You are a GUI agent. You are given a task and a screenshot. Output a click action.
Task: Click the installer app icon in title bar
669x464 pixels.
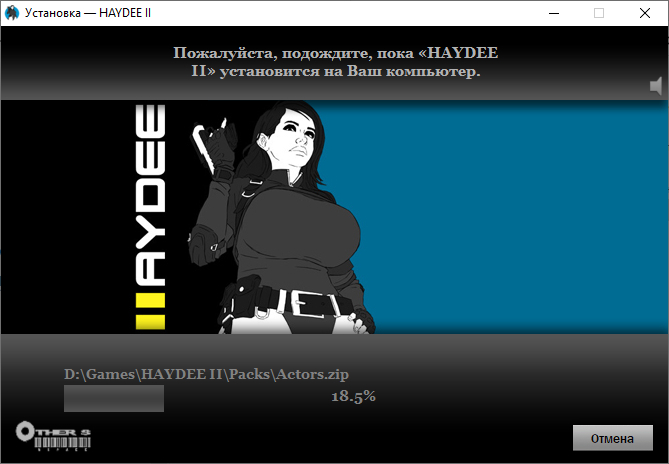point(12,13)
